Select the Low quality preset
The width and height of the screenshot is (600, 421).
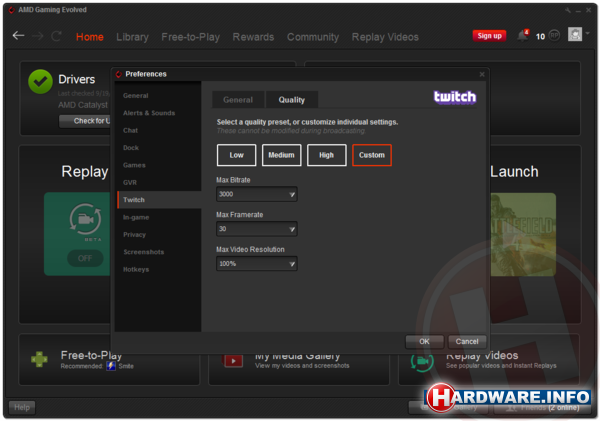[236, 155]
